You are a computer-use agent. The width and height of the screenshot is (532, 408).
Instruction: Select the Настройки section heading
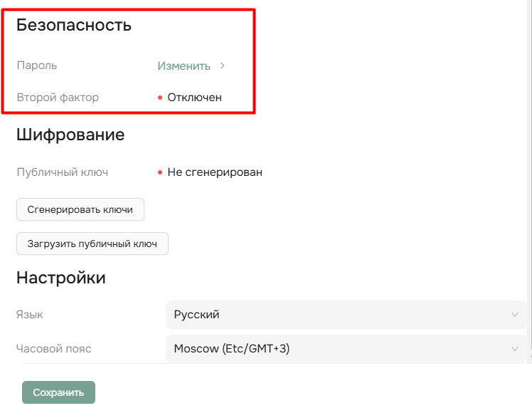(61, 278)
